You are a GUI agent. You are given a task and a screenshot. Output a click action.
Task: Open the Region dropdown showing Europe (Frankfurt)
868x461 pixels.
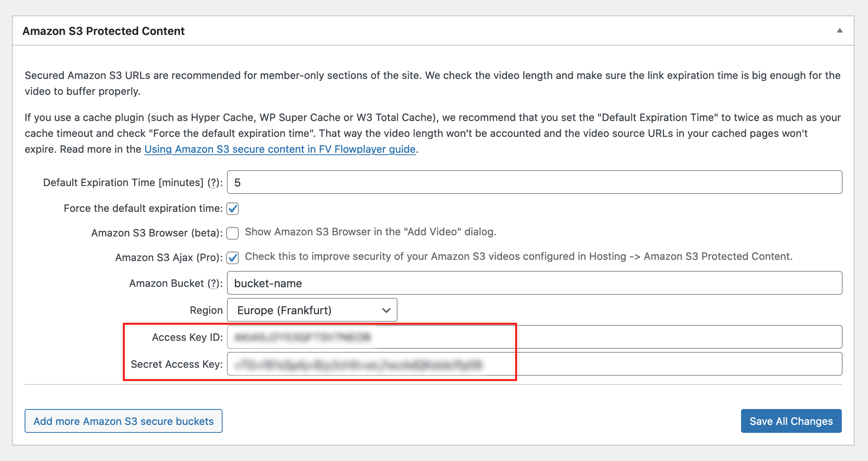point(312,310)
